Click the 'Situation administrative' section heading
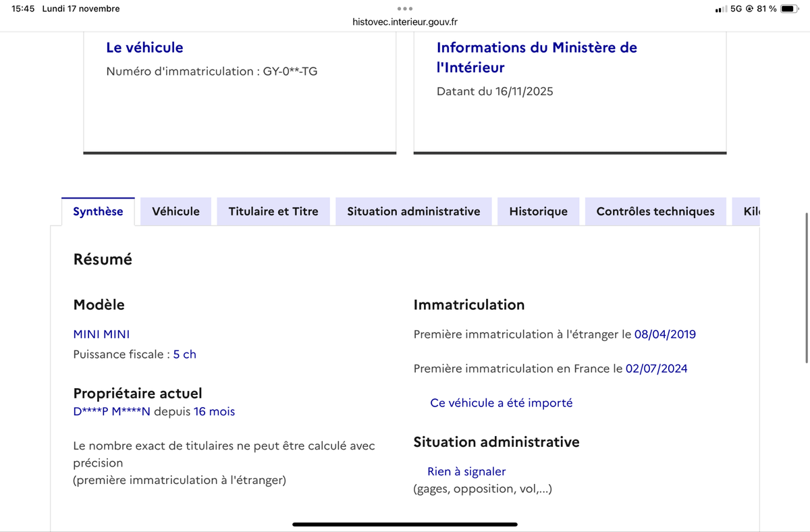Screen dimensions: 810x532 pos(497,442)
